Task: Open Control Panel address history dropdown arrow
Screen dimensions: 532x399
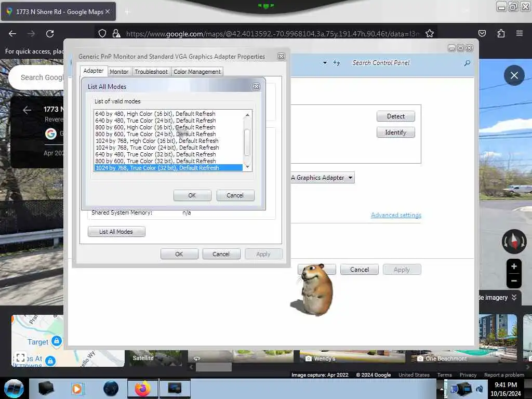Action: [325, 63]
